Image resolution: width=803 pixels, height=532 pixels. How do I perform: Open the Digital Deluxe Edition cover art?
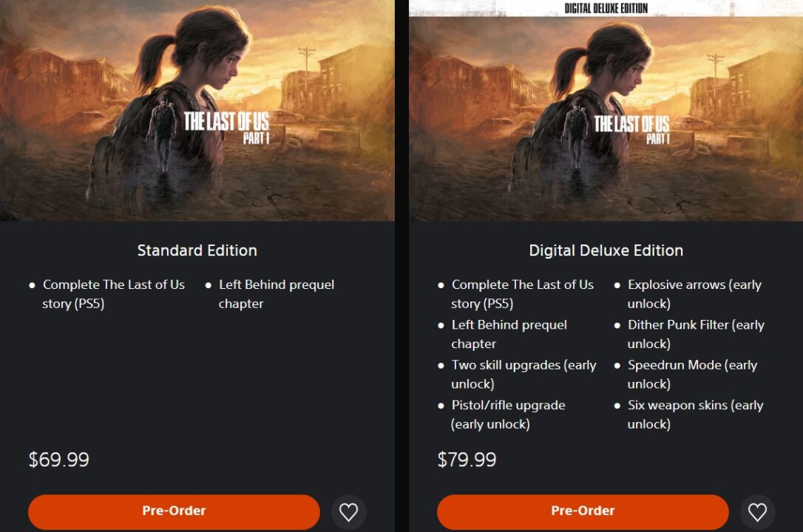(x=606, y=119)
